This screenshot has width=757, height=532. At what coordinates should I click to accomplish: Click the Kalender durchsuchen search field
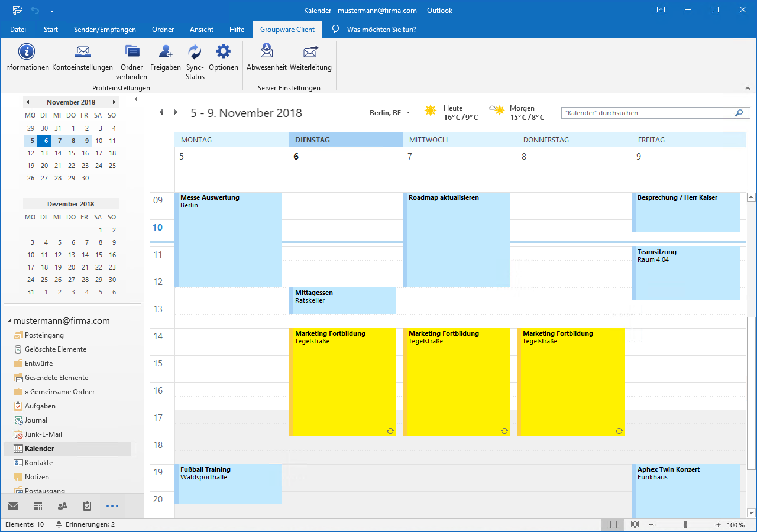click(648, 113)
